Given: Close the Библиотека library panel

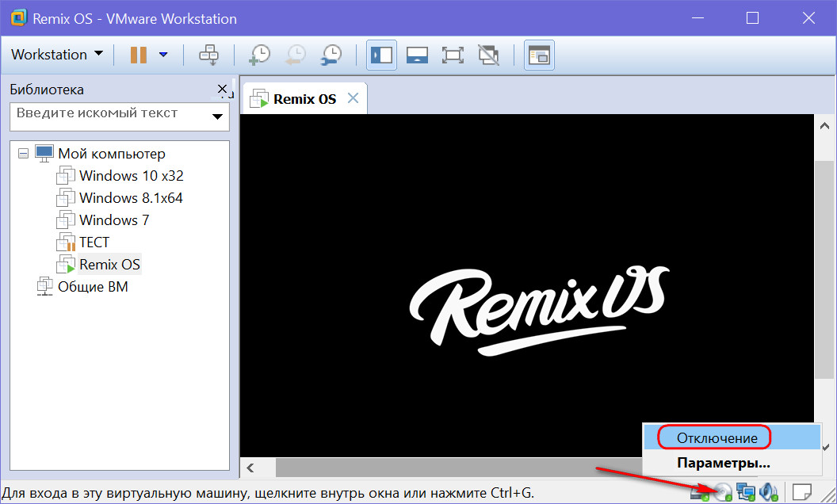Looking at the screenshot, I should pyautogui.click(x=223, y=89).
